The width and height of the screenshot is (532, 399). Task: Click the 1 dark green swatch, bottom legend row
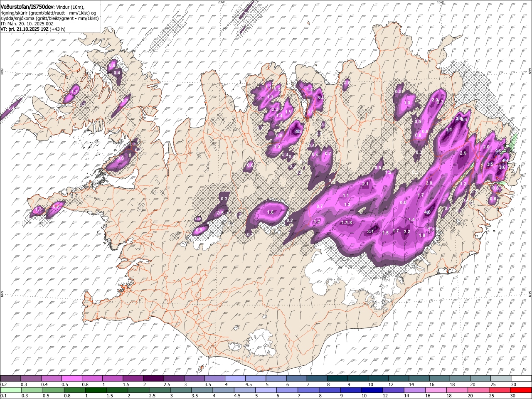click(96, 390)
